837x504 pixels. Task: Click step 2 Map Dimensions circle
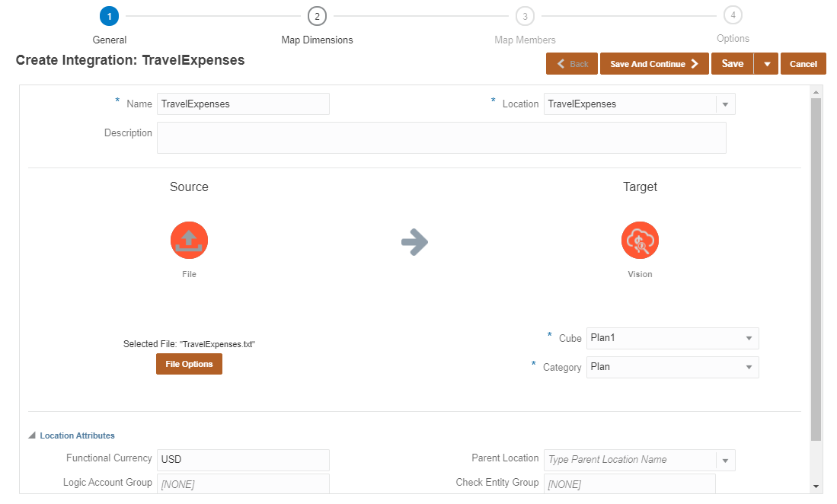click(x=317, y=16)
